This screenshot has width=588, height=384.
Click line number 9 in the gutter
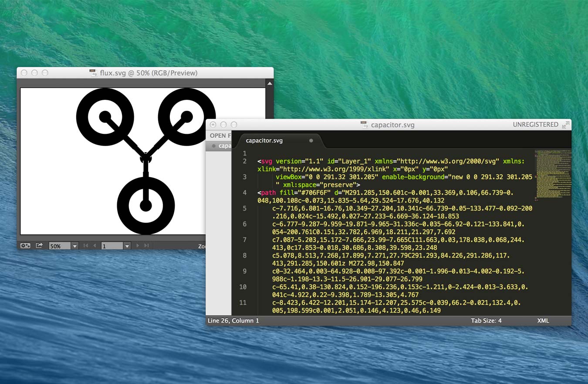244,271
